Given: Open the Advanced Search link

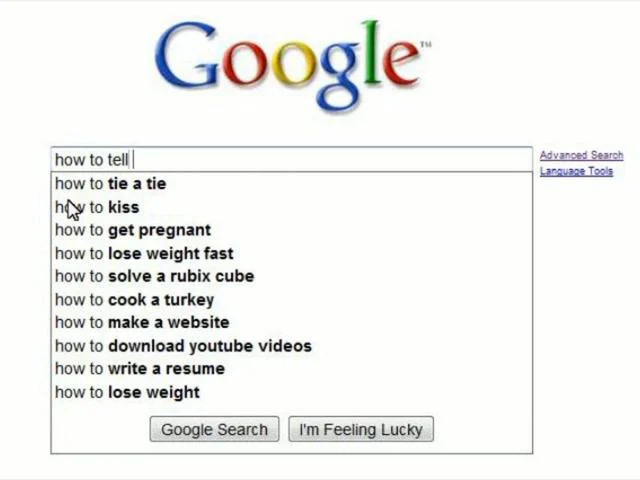Looking at the screenshot, I should pos(581,155).
